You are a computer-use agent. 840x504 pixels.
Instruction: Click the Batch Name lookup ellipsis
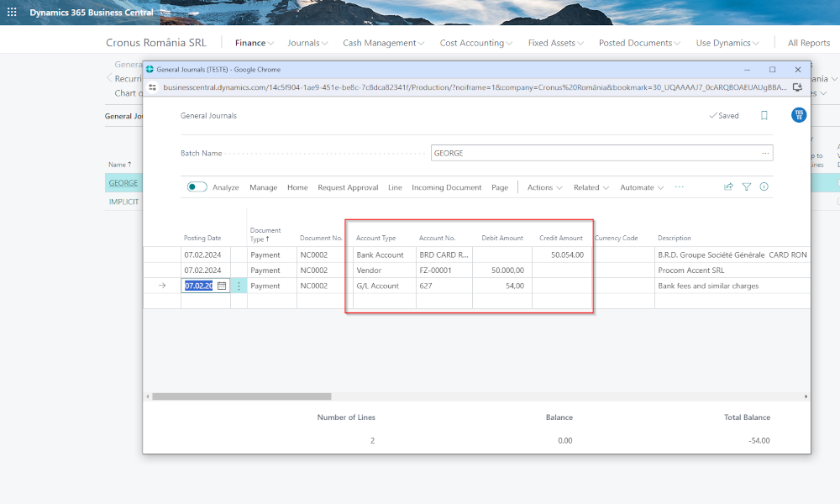coord(765,153)
